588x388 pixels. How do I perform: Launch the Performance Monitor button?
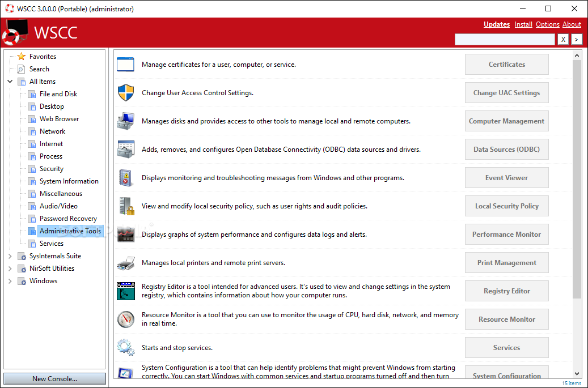[x=506, y=234]
